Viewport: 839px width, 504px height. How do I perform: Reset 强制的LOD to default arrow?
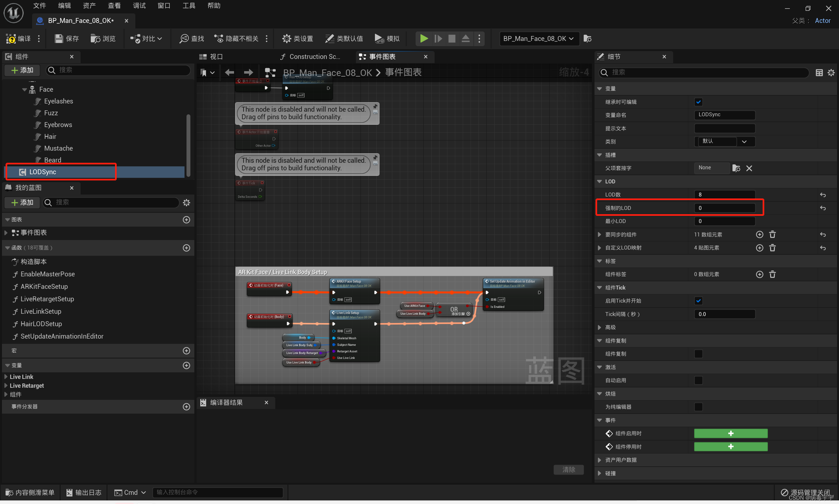823,208
